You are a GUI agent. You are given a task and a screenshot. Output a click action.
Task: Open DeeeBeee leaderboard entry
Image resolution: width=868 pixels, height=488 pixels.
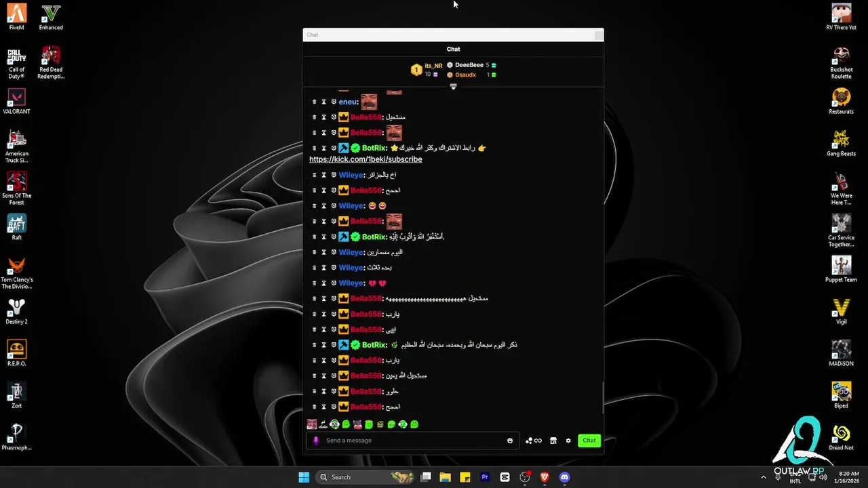469,65
